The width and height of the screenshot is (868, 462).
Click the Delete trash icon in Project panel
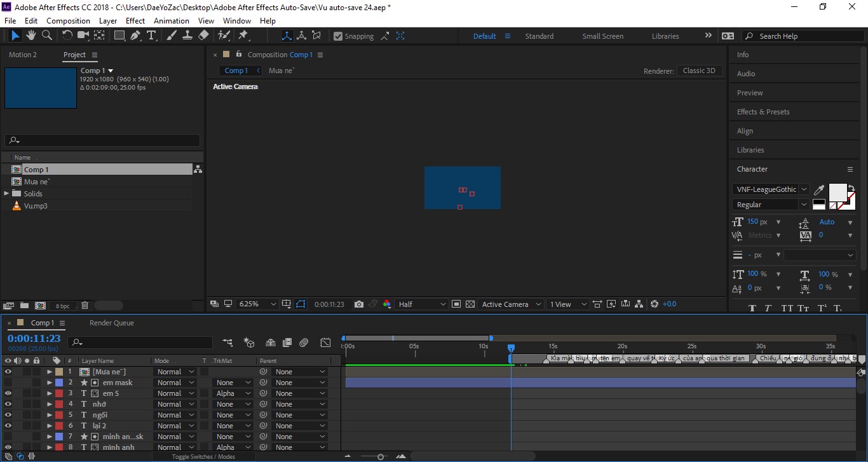click(x=85, y=306)
